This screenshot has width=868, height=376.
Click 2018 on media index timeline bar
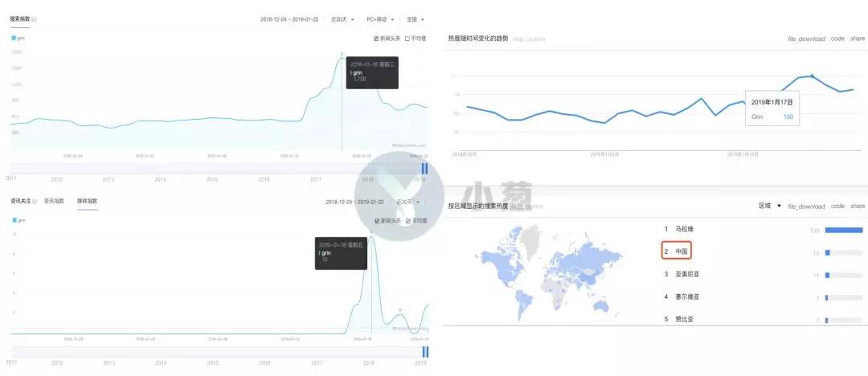[x=369, y=363]
